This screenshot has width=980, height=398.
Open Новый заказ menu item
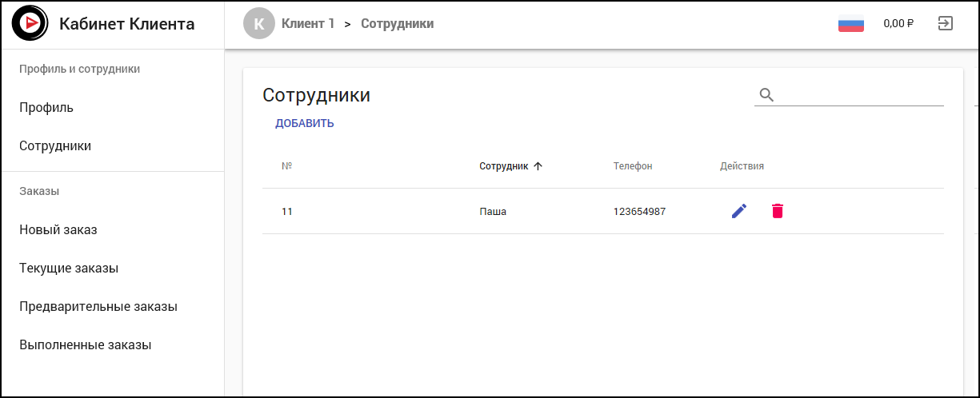(58, 230)
